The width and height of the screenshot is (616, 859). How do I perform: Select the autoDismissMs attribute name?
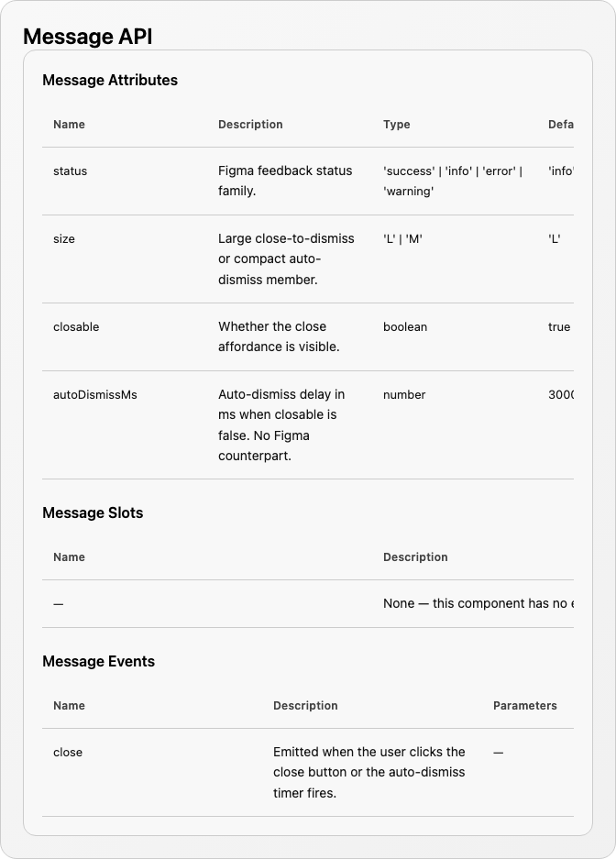tap(95, 395)
